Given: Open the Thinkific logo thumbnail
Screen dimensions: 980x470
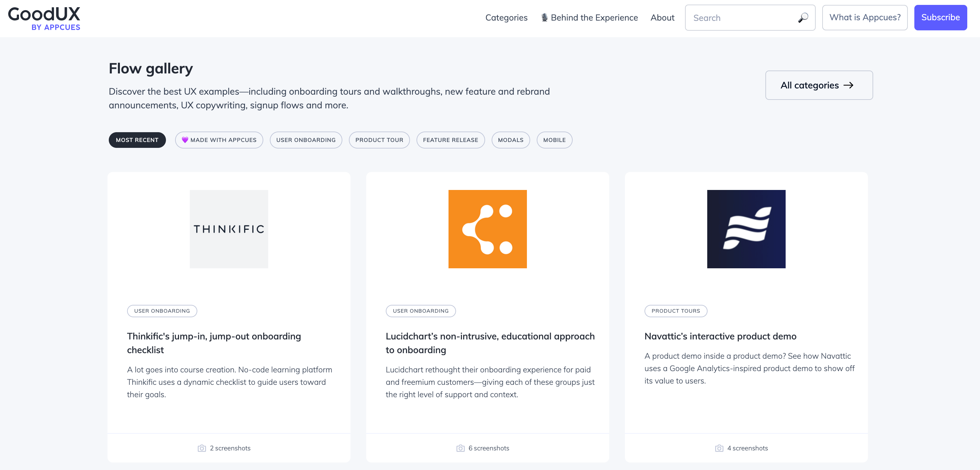Looking at the screenshot, I should coord(229,229).
